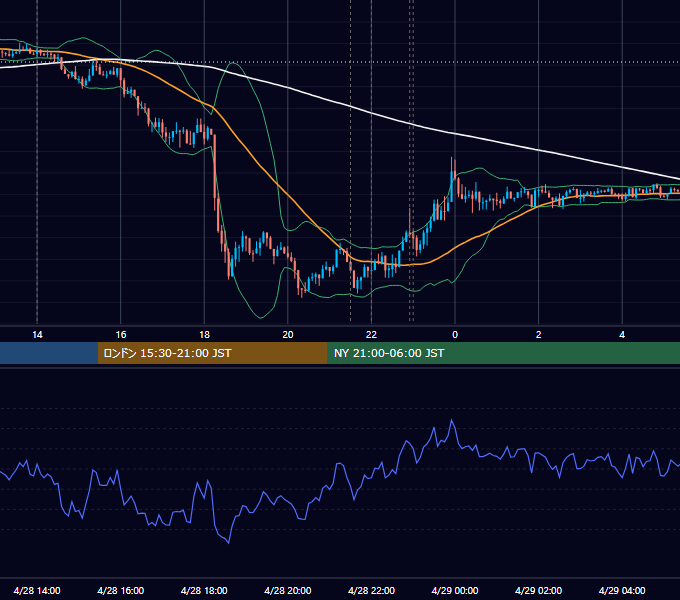Click the price spike candle at hour 0
This screenshot has height=600, width=680.
[451, 180]
